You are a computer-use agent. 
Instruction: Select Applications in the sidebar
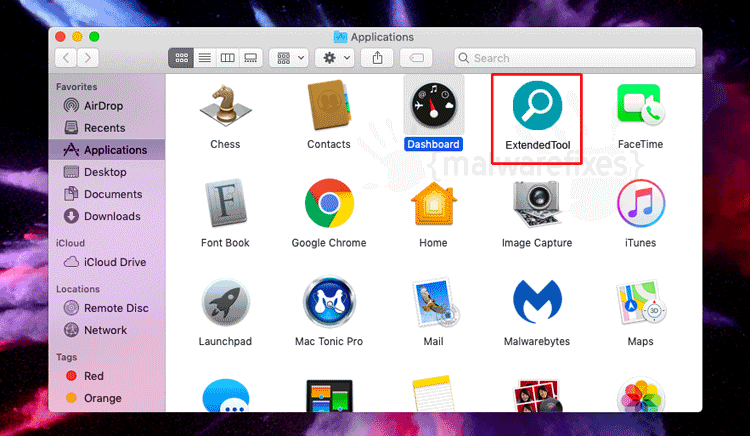[x=107, y=150]
